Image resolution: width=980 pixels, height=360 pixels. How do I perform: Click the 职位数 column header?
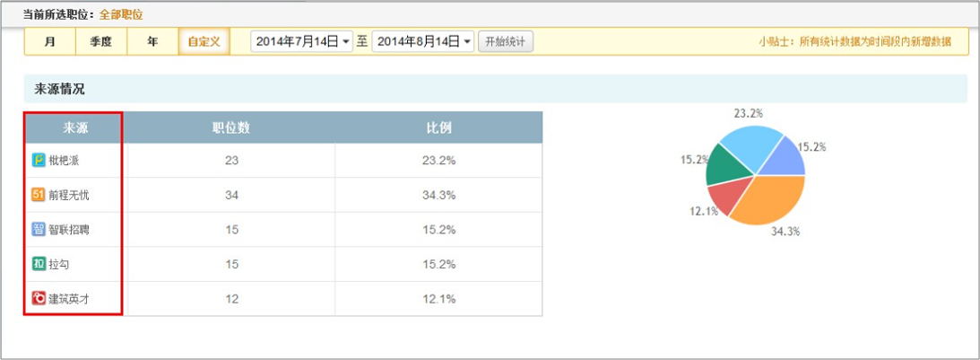pos(230,127)
